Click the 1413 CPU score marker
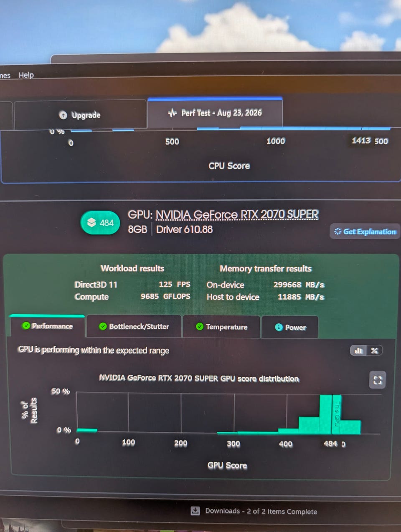This screenshot has width=401, height=532. tap(361, 141)
